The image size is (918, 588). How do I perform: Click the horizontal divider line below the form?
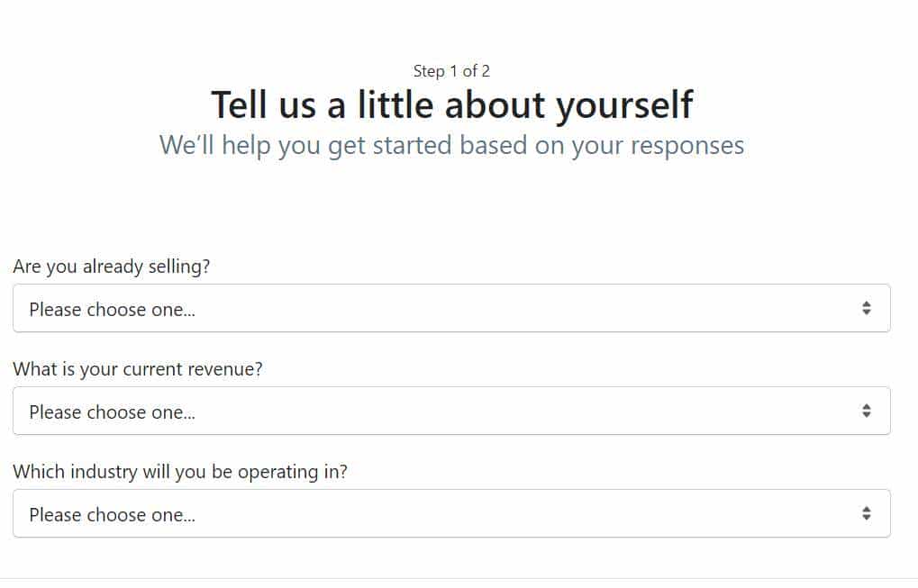pos(459,578)
